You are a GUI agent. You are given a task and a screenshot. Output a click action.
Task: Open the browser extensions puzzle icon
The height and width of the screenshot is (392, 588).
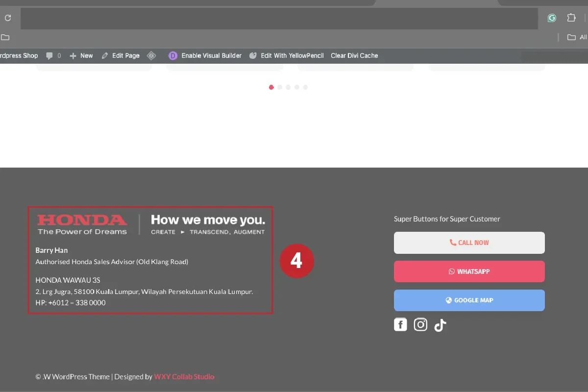[571, 18]
